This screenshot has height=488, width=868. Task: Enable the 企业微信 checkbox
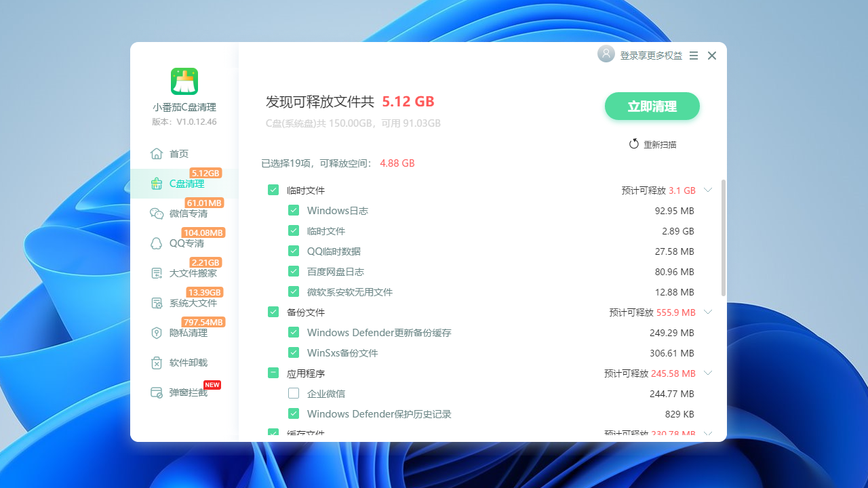tap(294, 393)
